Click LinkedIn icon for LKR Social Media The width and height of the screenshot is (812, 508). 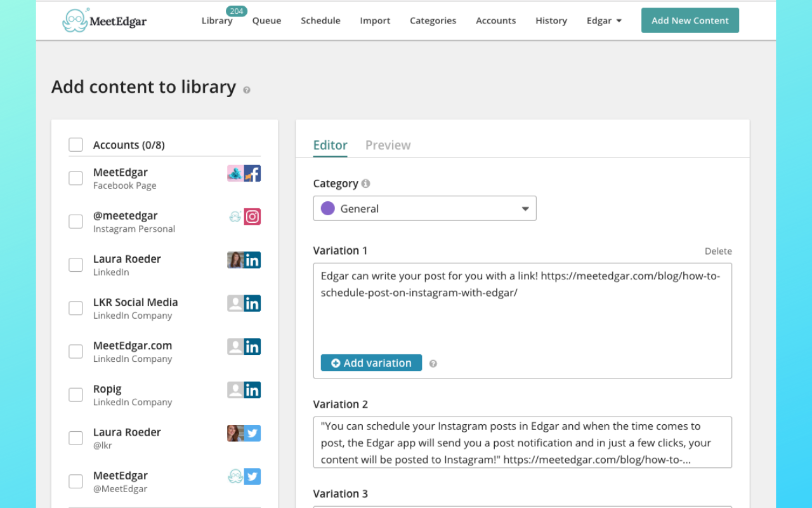click(x=252, y=304)
